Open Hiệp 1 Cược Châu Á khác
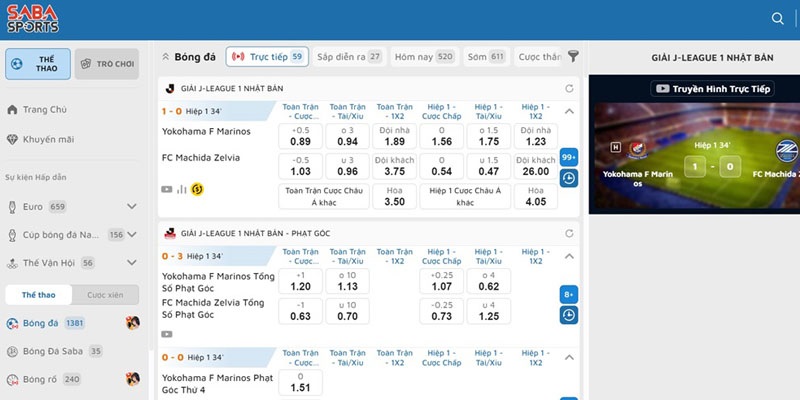 [x=465, y=196]
